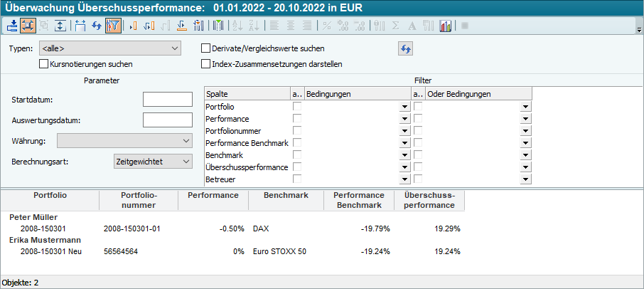644x289 pixels.
Task: Expand the Währung dropdown
Action: tap(124, 140)
